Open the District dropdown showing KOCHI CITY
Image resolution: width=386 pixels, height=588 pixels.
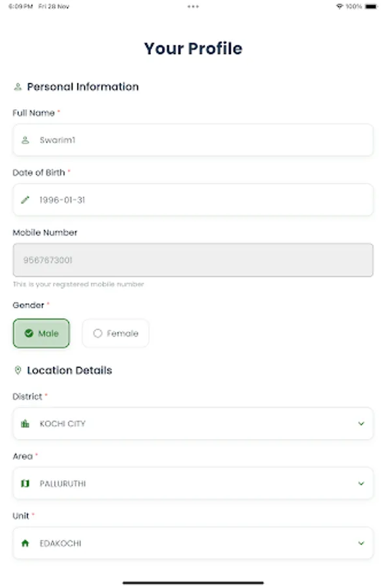tap(193, 423)
